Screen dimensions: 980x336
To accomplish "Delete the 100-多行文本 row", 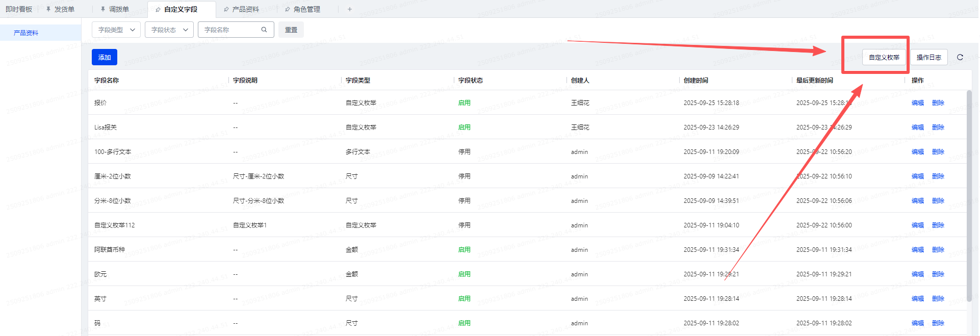I will coord(938,151).
